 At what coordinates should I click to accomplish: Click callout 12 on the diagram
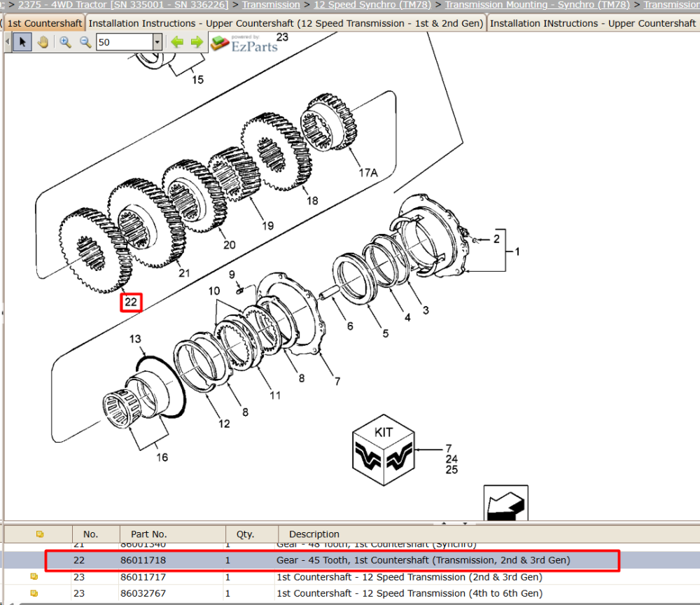[224, 424]
